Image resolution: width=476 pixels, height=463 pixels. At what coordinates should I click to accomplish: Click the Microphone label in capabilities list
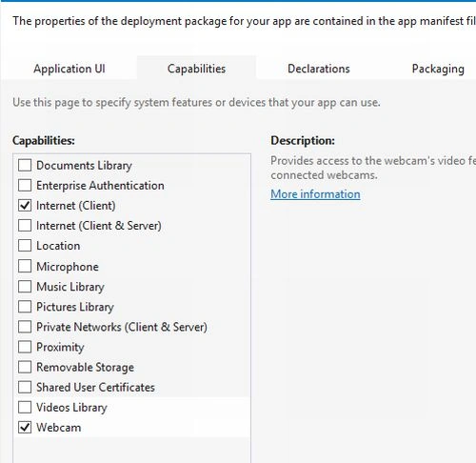pyautogui.click(x=68, y=267)
